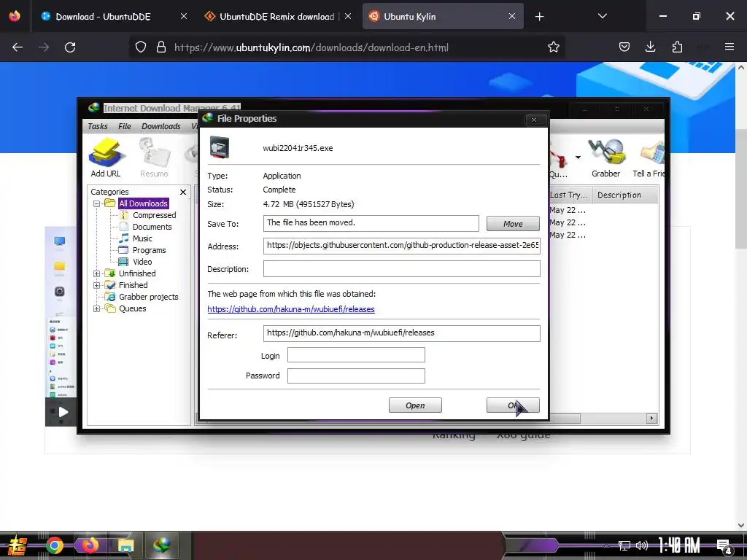Open the notification center icon
747x560 pixels.
[x=724, y=546]
